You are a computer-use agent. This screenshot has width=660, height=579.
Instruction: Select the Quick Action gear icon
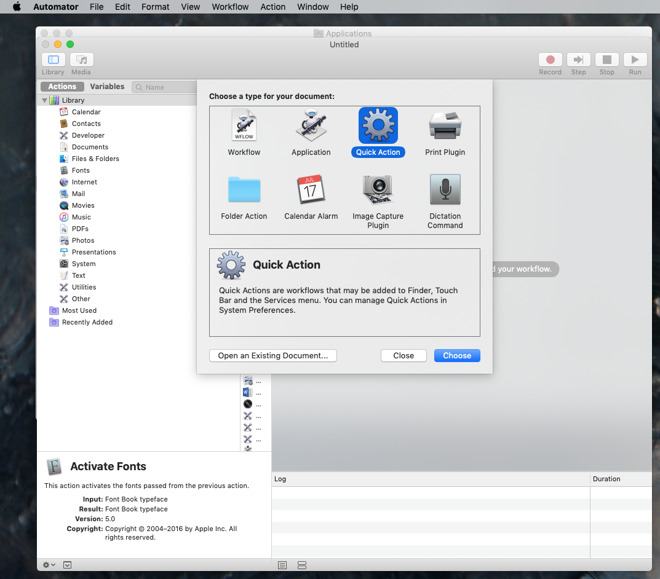378,125
